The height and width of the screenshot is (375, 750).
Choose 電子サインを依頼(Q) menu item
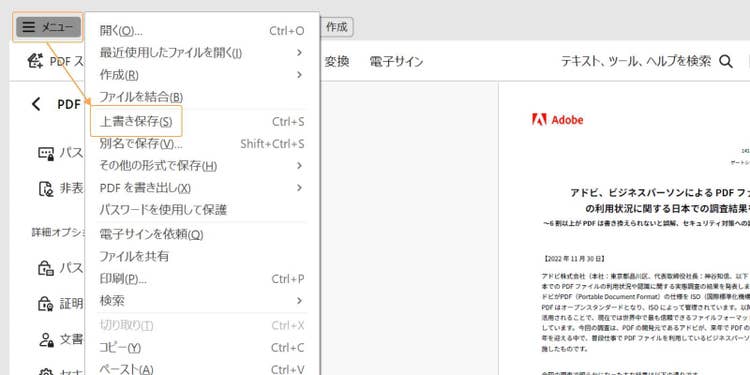coord(201,234)
